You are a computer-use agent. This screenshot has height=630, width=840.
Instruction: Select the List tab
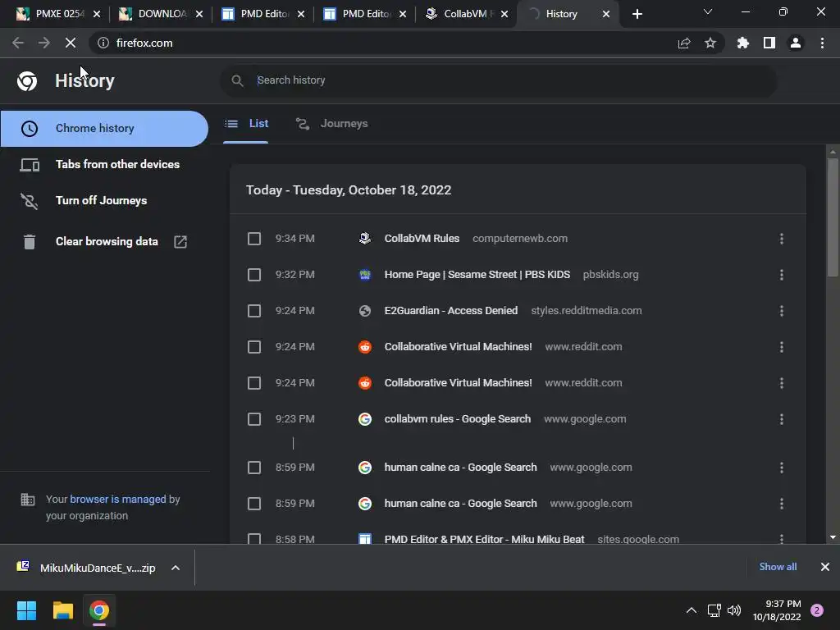[246, 124]
